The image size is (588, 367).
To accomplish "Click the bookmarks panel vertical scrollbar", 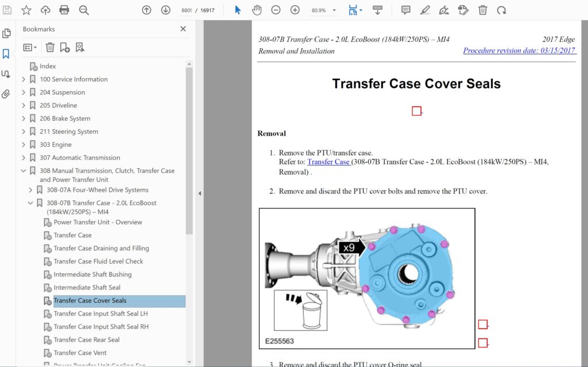I will click(x=189, y=150).
